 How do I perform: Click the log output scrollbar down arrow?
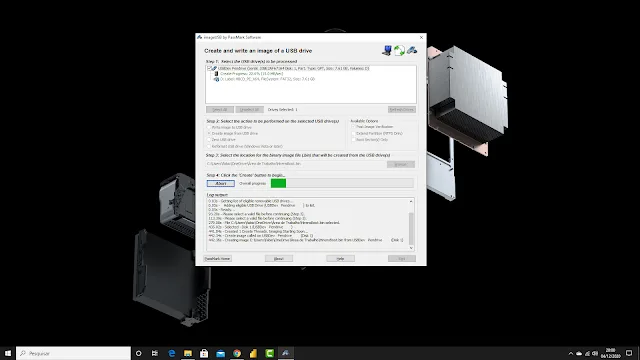(411, 248)
